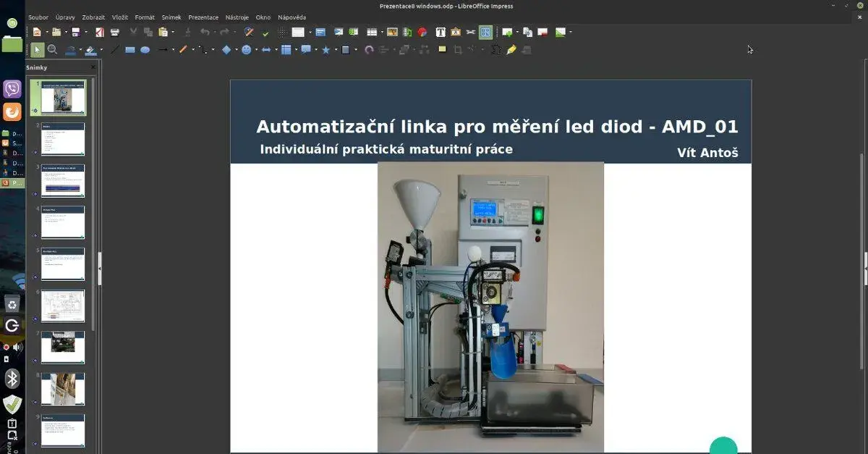This screenshot has width=868, height=454.
Task: Open the Zobrazit menu
Action: [92, 17]
